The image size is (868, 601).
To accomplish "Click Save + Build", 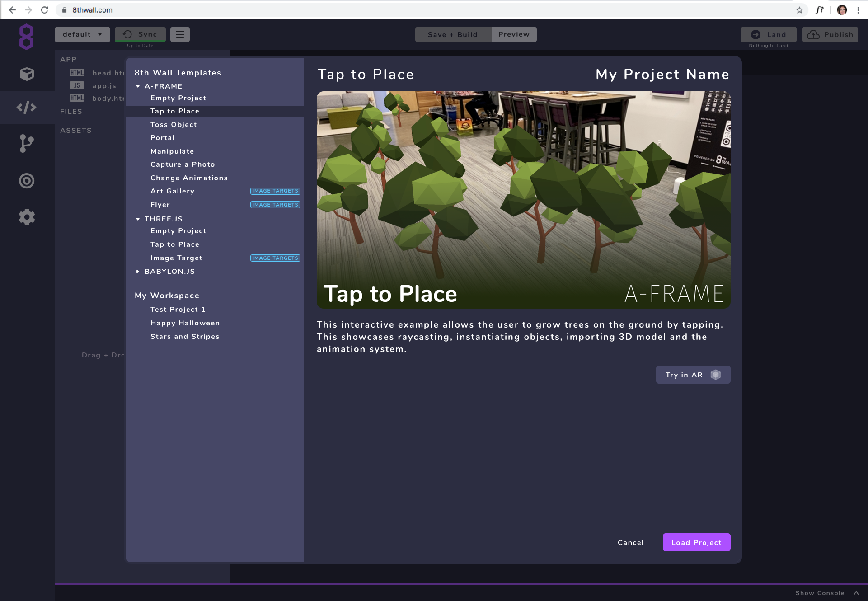I will 453,34.
